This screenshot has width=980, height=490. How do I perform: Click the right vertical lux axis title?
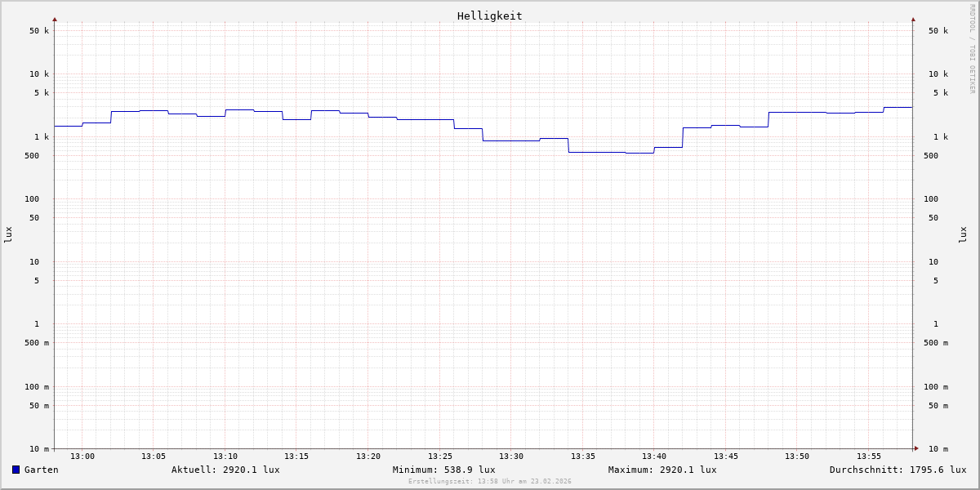(964, 234)
